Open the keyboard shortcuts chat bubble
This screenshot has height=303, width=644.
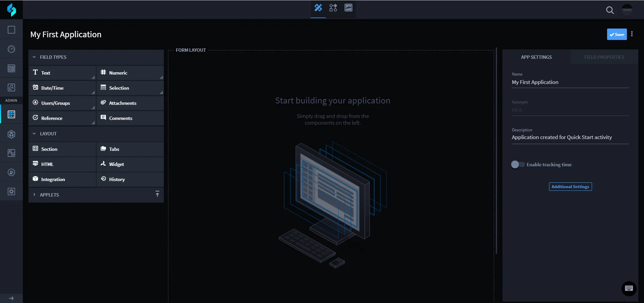629,289
